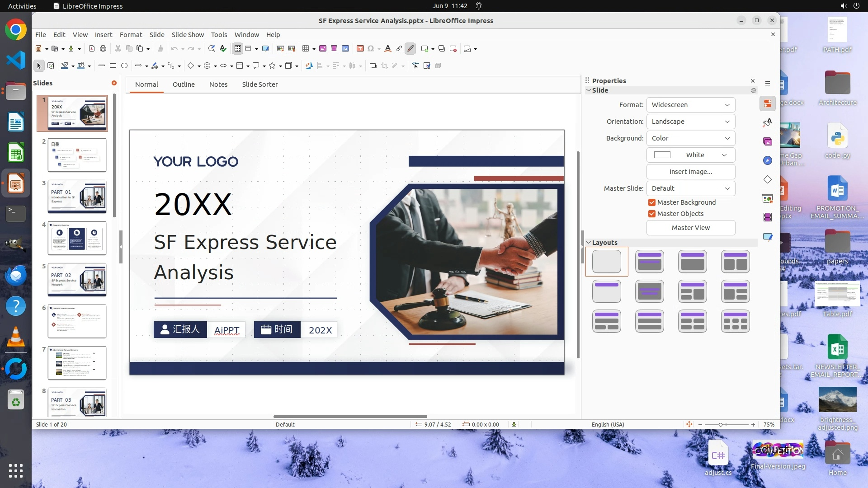The image size is (868, 488).
Task: Open the Gallery sidebar deck icon
Action: tap(768, 142)
